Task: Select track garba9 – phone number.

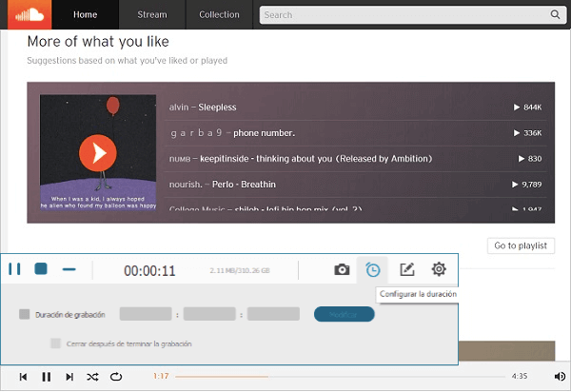Action: click(x=232, y=133)
